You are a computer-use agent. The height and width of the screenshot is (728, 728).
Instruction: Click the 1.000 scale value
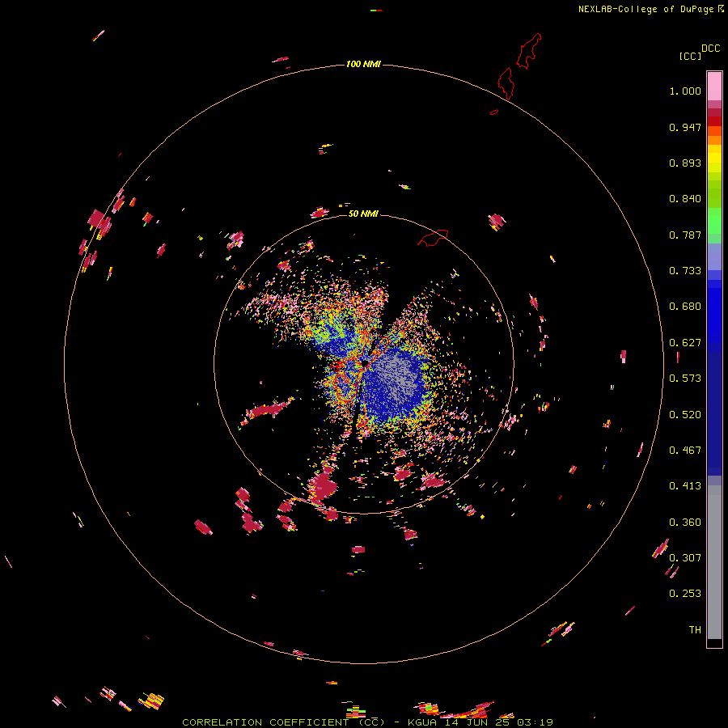point(685,91)
